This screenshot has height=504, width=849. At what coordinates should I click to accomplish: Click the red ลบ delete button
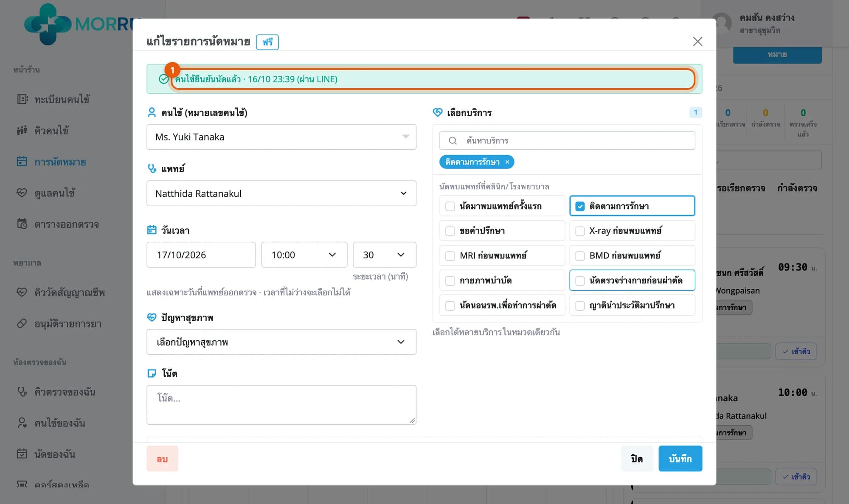click(163, 459)
